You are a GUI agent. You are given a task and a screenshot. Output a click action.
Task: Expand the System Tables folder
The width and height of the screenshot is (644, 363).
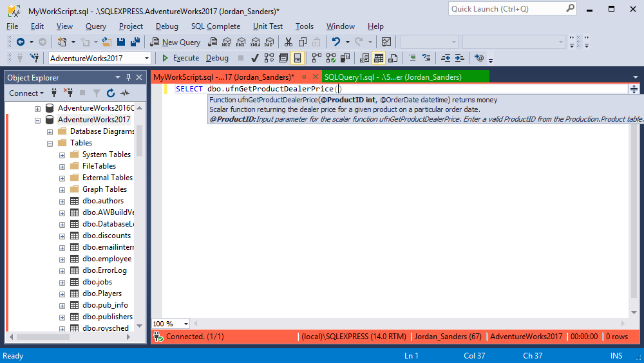pos(62,155)
